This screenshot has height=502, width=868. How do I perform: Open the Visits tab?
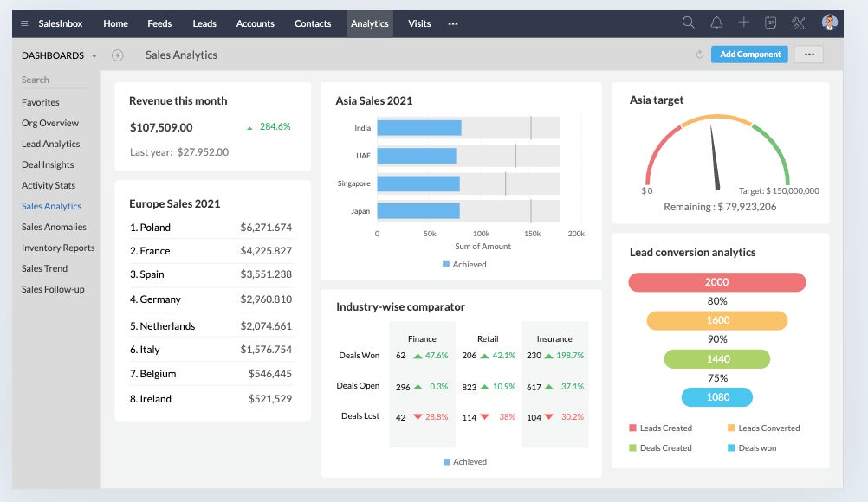click(419, 23)
